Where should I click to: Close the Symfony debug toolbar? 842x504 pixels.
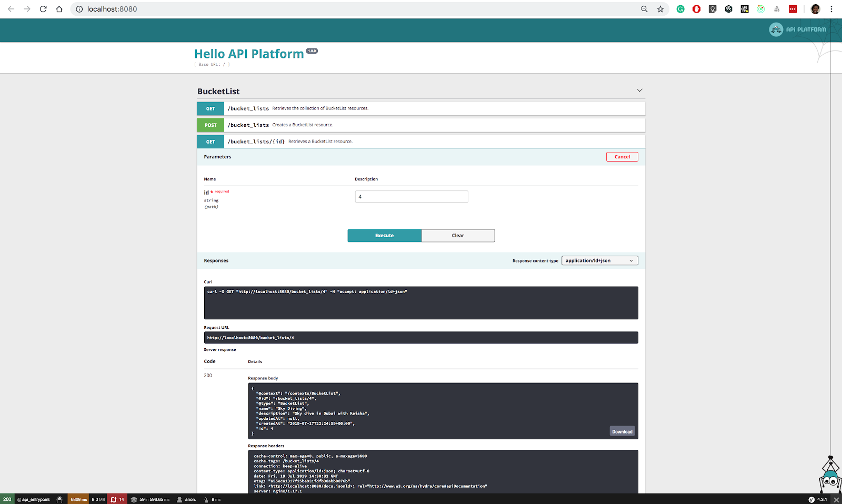pyautogui.click(x=836, y=499)
